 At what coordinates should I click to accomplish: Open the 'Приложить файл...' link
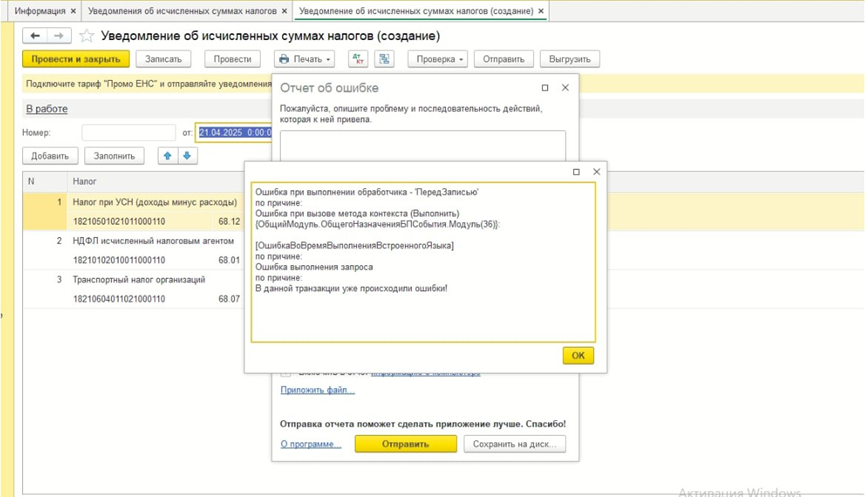[x=317, y=390]
